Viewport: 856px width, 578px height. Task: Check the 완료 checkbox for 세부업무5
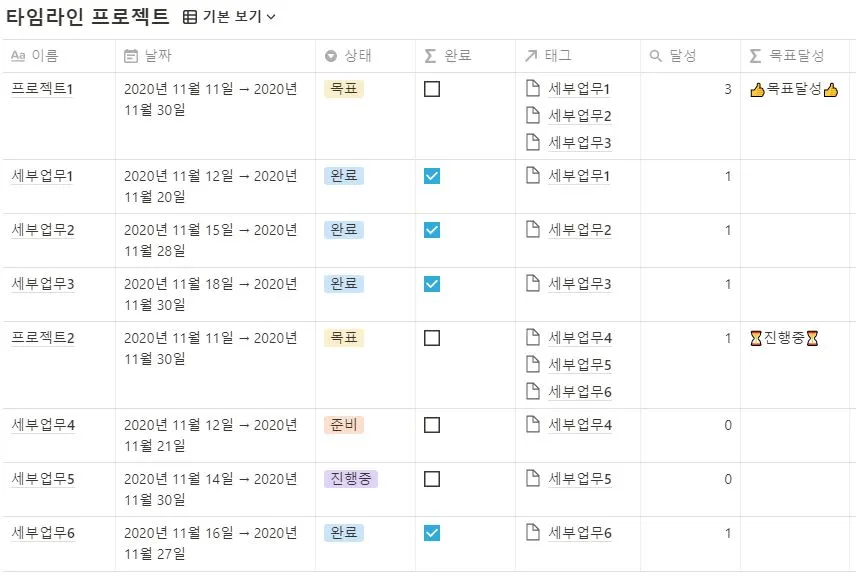click(x=431, y=478)
